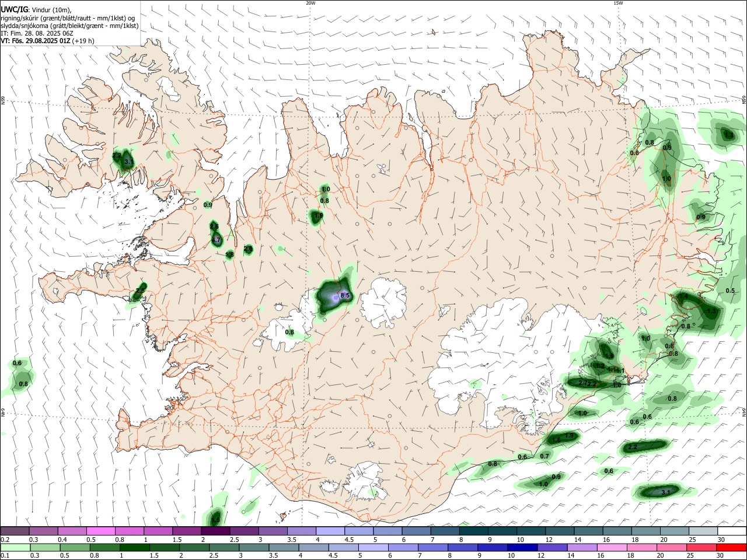The image size is (747, 560).
Task: Click the 0.1 label of the green legend
Action: pyautogui.click(x=5, y=555)
